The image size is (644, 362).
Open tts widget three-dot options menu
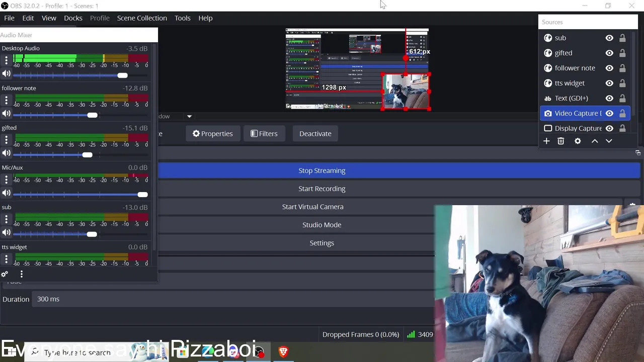coord(6,259)
